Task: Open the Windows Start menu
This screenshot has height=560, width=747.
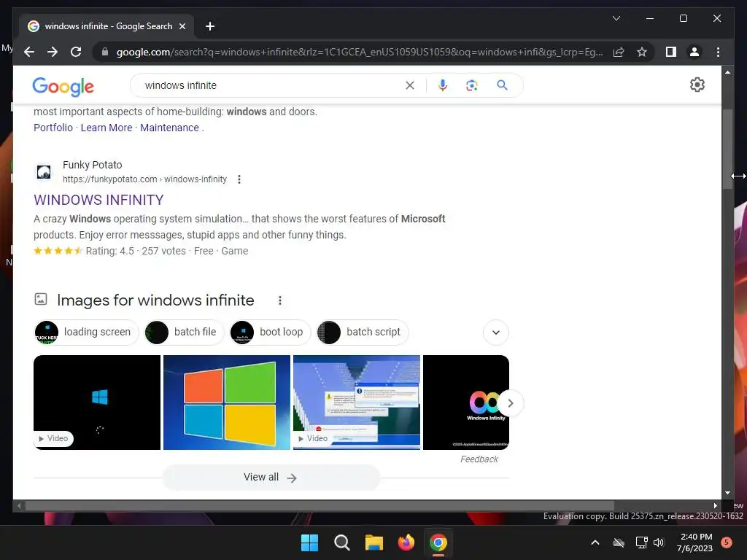Action: point(309,542)
